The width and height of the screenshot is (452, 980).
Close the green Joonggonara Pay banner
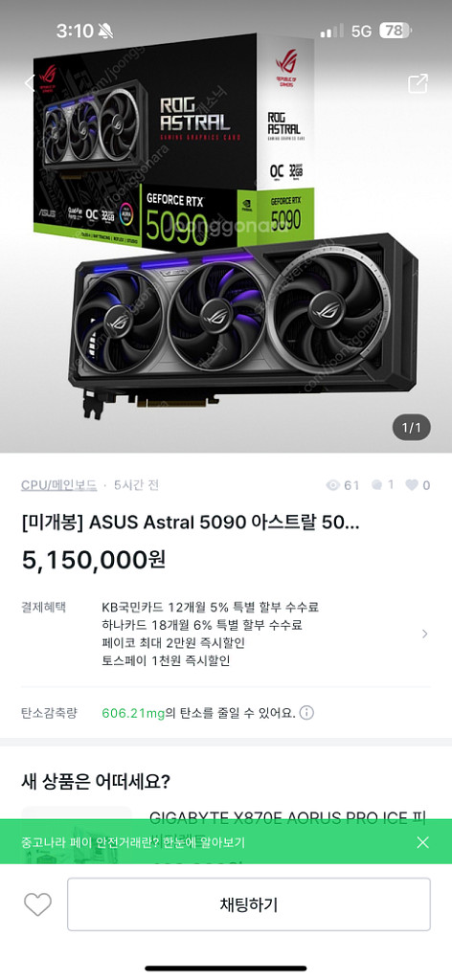click(x=422, y=842)
